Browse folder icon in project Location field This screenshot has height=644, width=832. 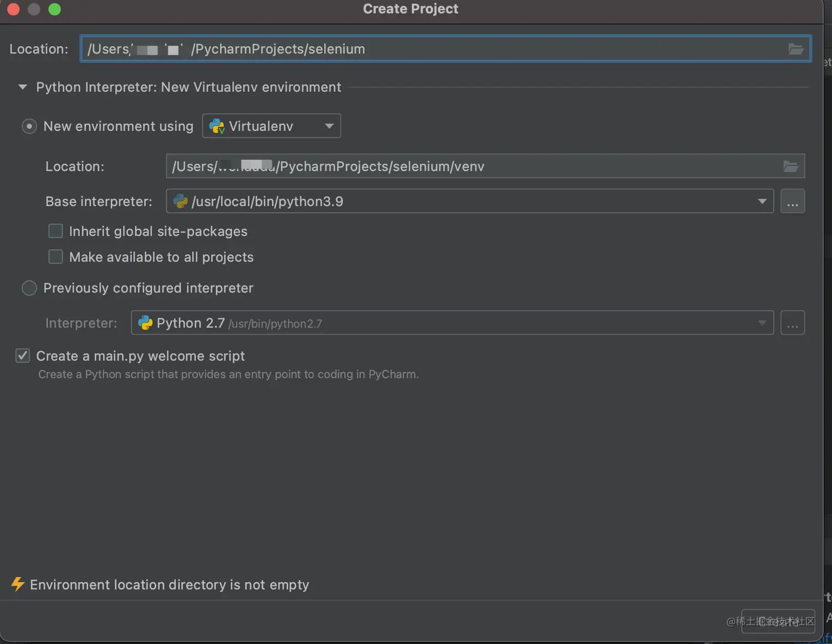click(x=796, y=48)
